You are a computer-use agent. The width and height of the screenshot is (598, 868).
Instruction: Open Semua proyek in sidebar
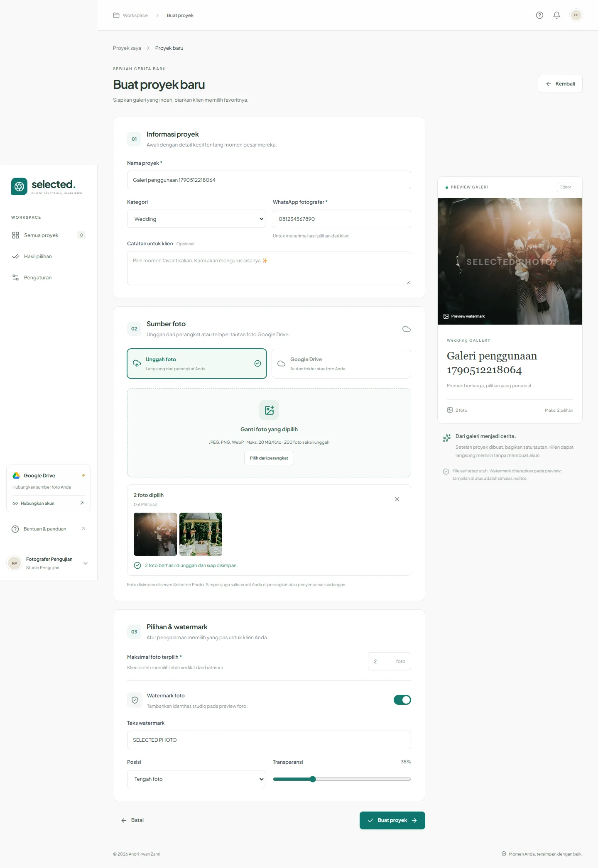tap(49, 235)
